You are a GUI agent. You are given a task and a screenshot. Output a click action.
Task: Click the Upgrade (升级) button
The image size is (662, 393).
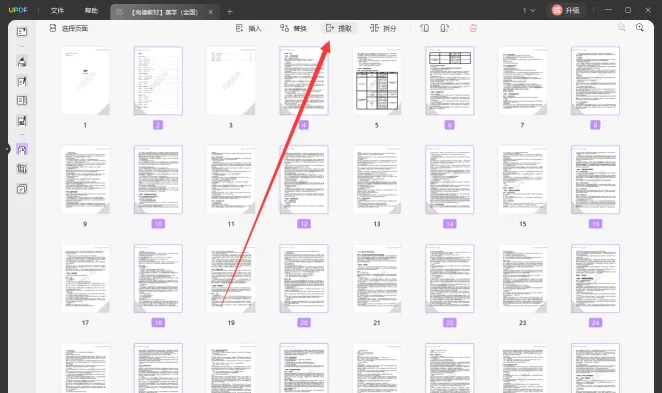(x=566, y=10)
